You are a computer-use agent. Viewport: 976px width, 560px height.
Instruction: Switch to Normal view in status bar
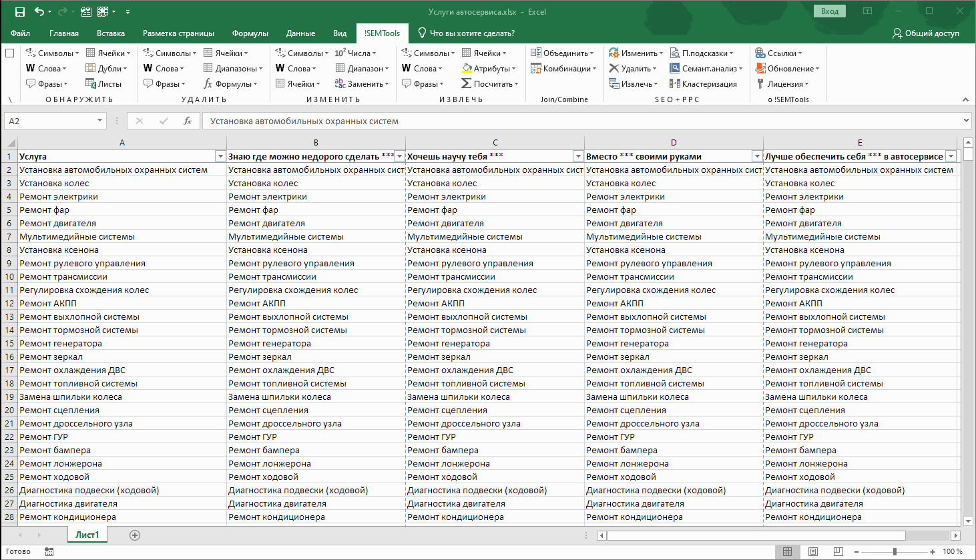[x=788, y=551]
